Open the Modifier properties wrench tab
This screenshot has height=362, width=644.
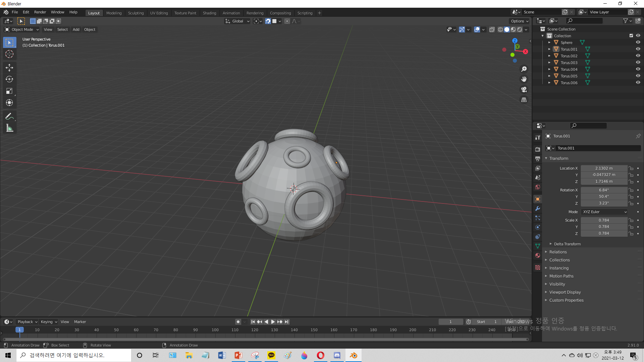coord(538,208)
